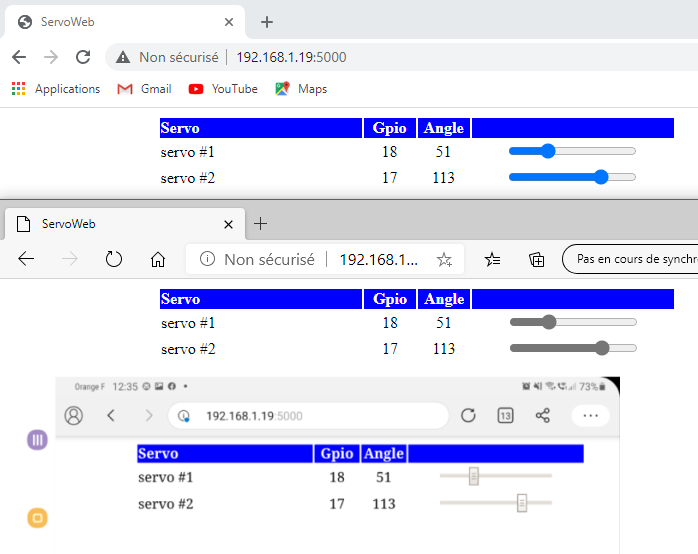Open Edge favorites list icon

click(x=492, y=259)
